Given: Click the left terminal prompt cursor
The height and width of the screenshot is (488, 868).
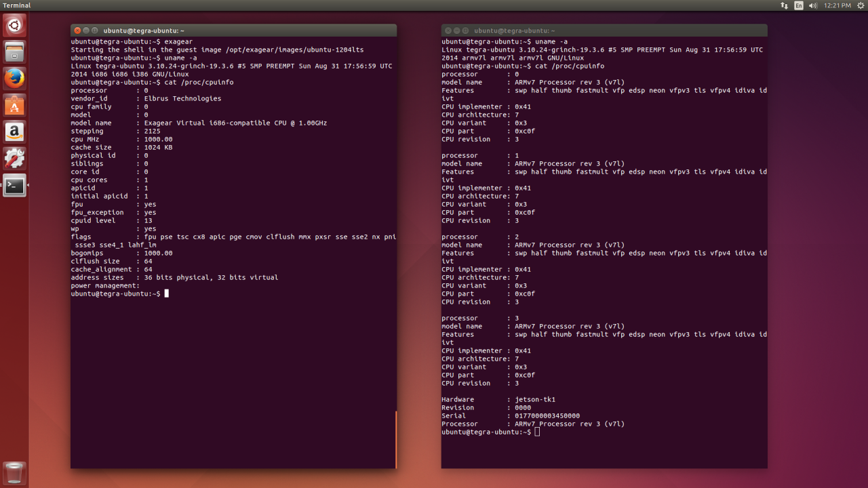Looking at the screenshot, I should 167,293.
